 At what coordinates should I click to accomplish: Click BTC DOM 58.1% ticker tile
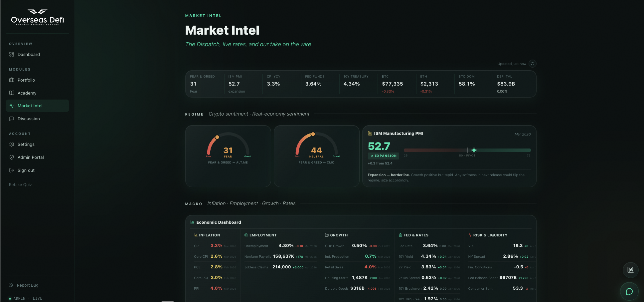[x=473, y=84]
